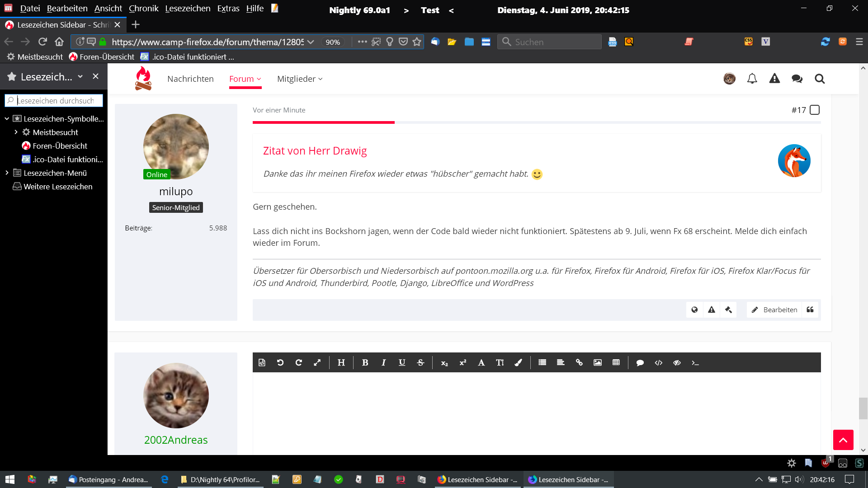Check the post #17 selection checkbox

point(815,110)
